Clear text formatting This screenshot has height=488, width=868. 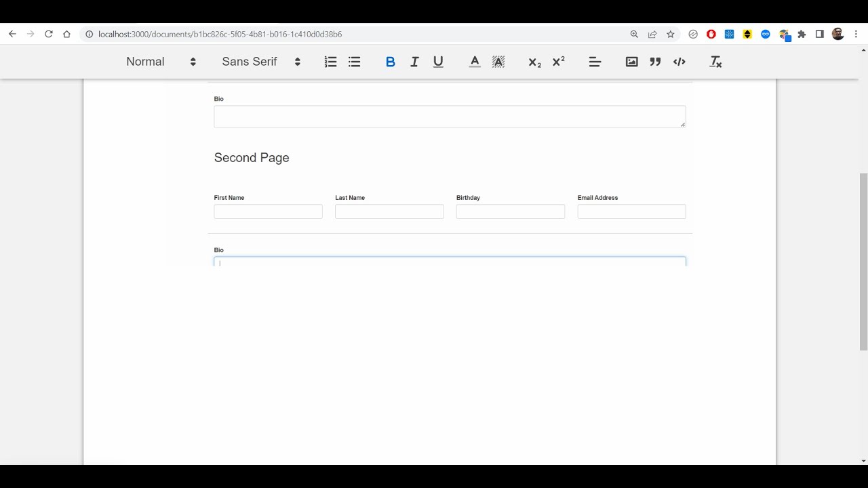pos(715,62)
